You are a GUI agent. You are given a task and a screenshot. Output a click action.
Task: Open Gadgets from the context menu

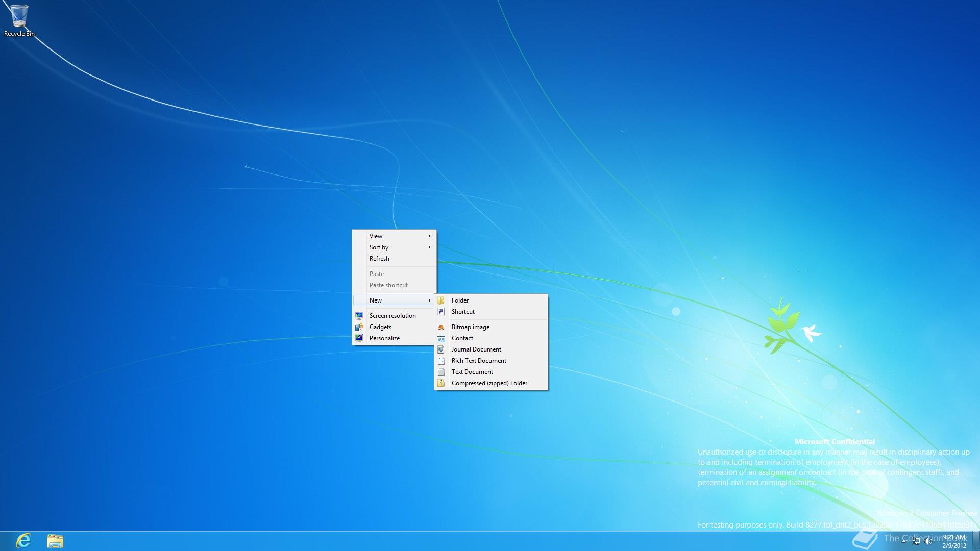[380, 327]
